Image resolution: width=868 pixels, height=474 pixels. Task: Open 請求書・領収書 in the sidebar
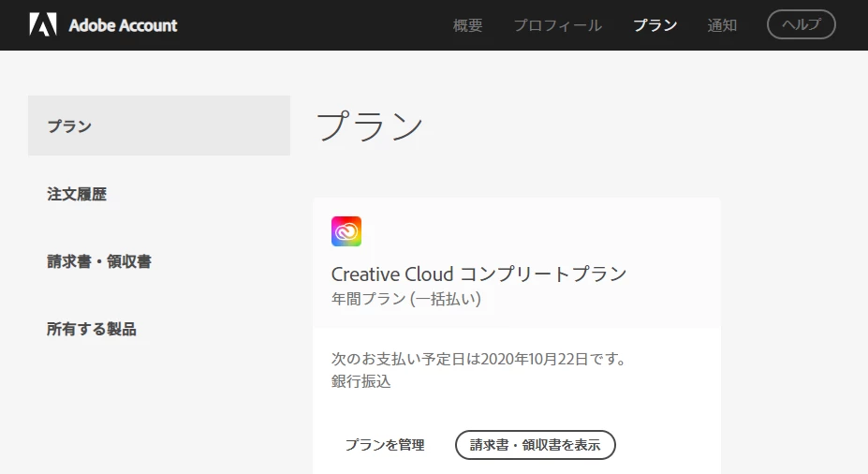(99, 261)
